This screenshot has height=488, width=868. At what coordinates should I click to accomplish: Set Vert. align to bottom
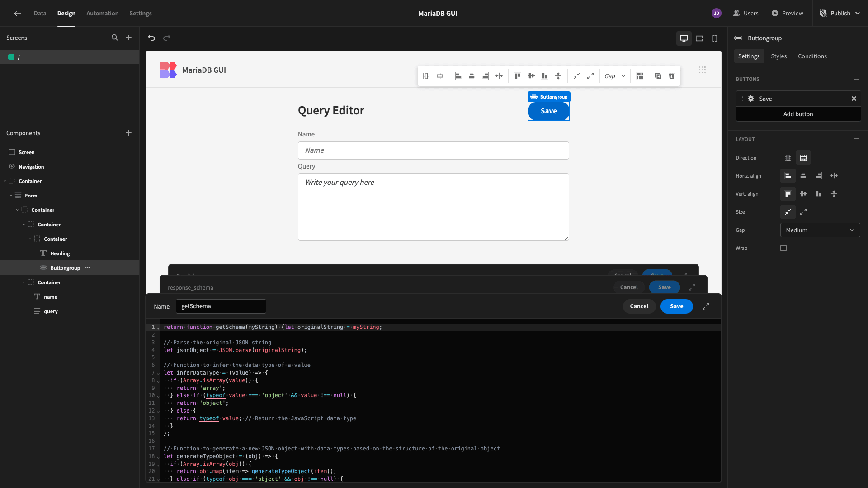(x=819, y=194)
